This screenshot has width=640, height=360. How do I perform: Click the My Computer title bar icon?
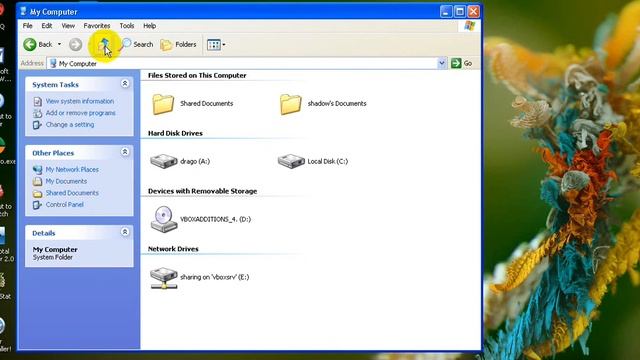(24, 11)
